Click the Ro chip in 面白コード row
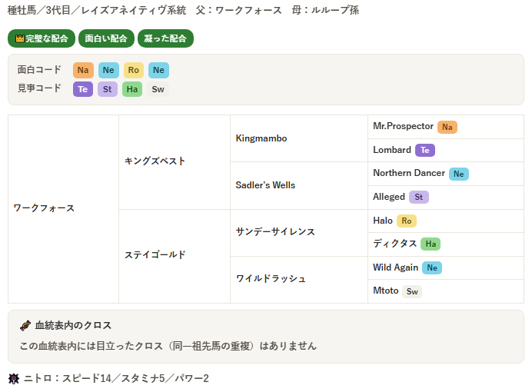This screenshot has height=392, width=532. click(x=133, y=70)
